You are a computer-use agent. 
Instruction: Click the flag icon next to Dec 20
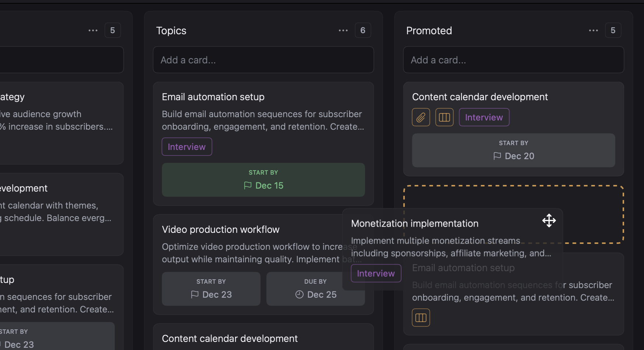click(x=498, y=156)
